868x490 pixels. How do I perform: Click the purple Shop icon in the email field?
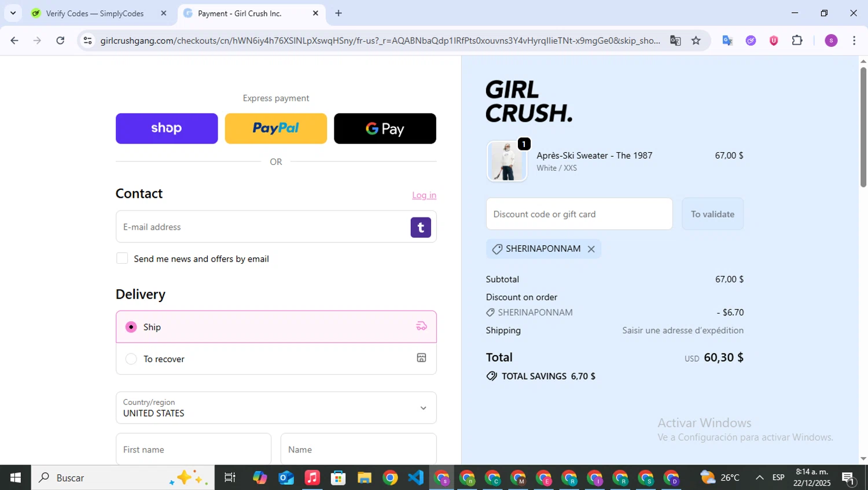[x=421, y=227]
